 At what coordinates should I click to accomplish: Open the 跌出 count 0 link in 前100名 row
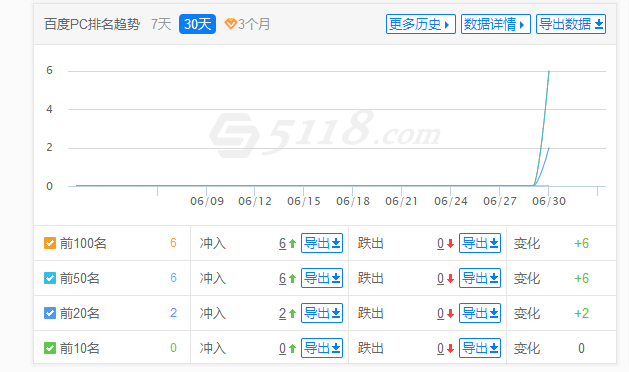point(440,243)
